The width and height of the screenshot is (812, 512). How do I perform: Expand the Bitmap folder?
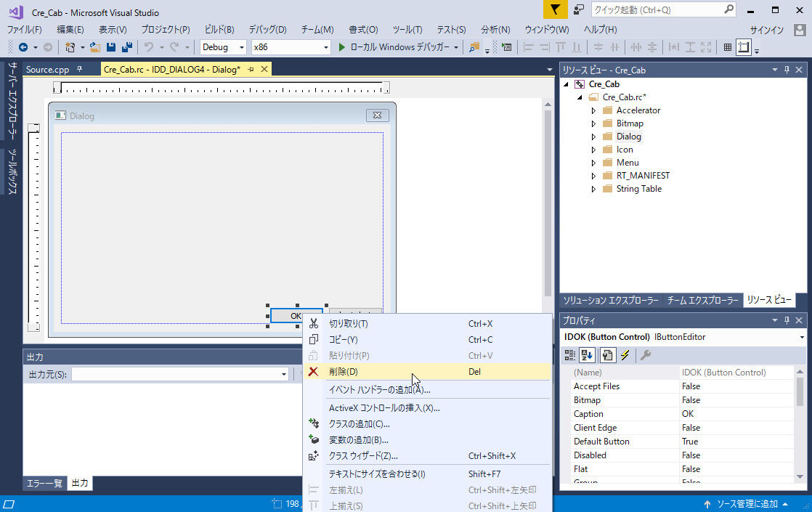(593, 123)
